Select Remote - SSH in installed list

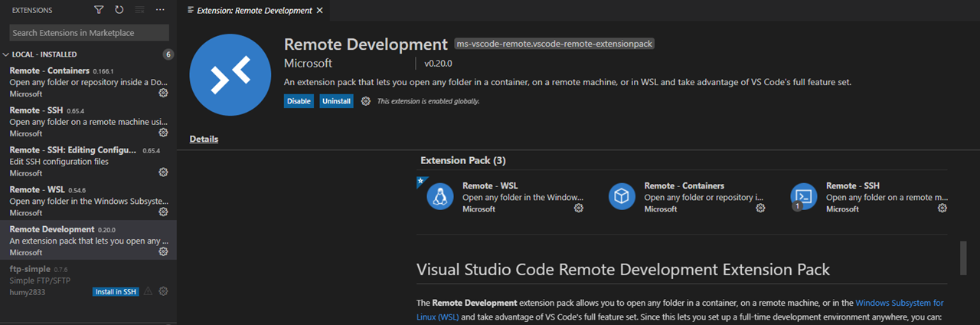[88, 121]
